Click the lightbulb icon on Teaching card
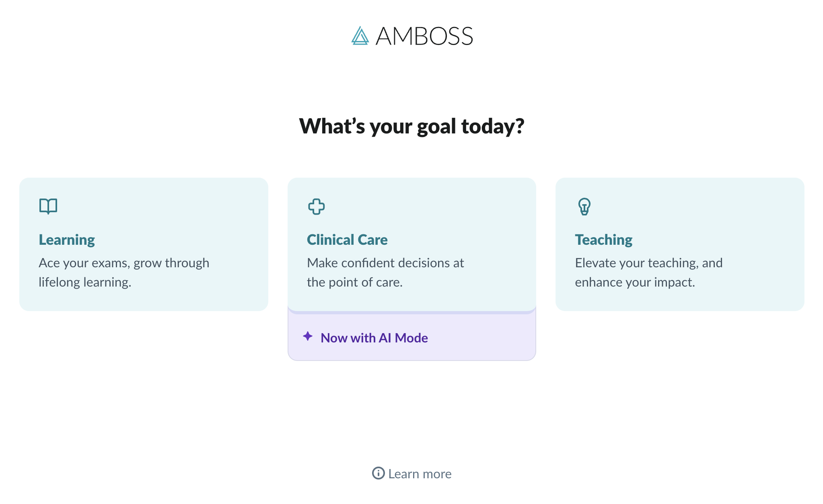The image size is (823, 504). click(584, 207)
